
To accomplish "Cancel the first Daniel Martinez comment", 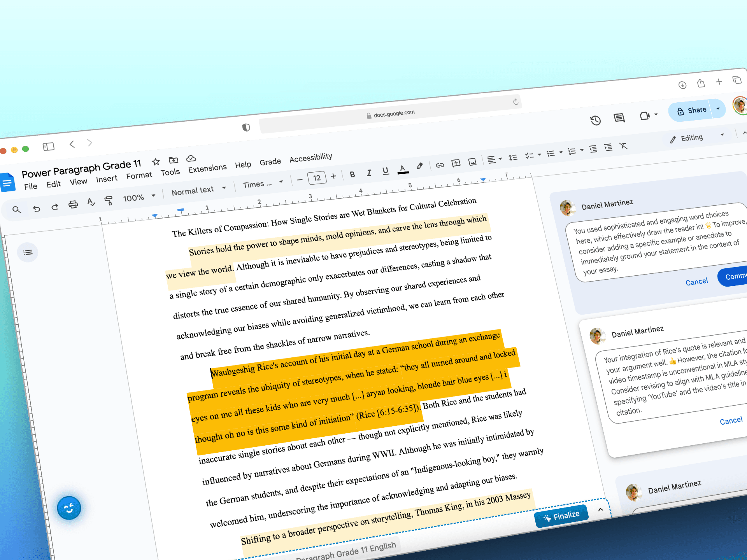I will tap(696, 282).
